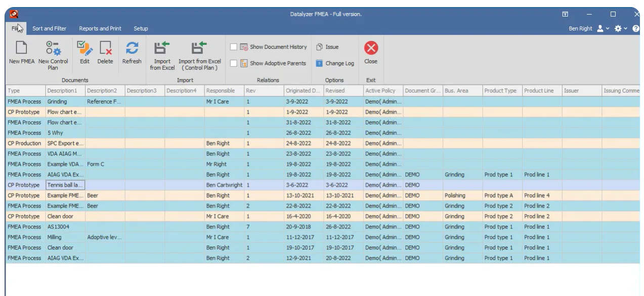Viewport: 644px width, 296px height.
Task: Click the 16-4-2020 originated date cell
Action: (x=304, y=217)
